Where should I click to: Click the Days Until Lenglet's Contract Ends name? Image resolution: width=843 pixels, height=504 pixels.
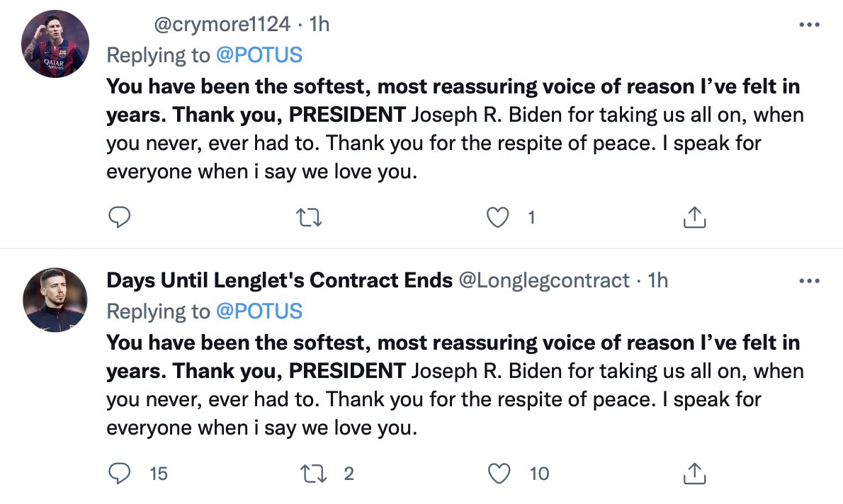click(279, 281)
